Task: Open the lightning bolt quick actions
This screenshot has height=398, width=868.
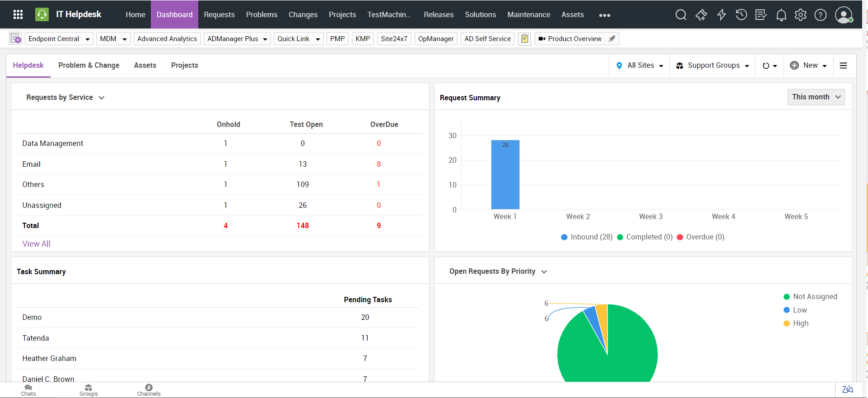Action: (x=721, y=15)
